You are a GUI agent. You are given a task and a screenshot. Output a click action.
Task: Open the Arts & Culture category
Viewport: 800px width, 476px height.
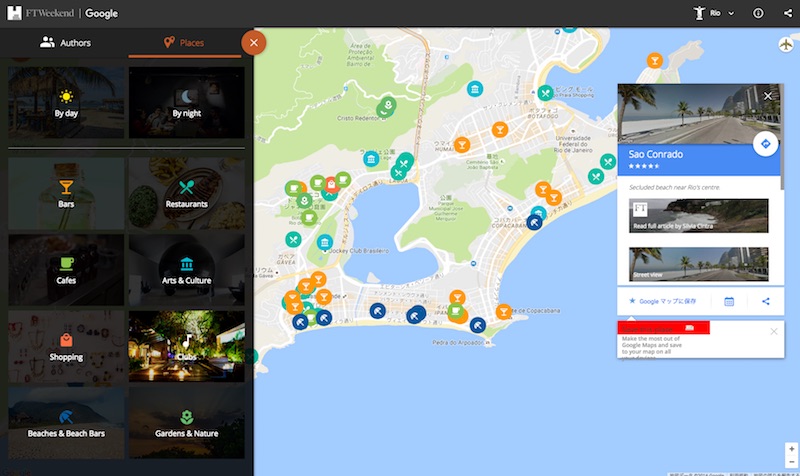[186, 271]
